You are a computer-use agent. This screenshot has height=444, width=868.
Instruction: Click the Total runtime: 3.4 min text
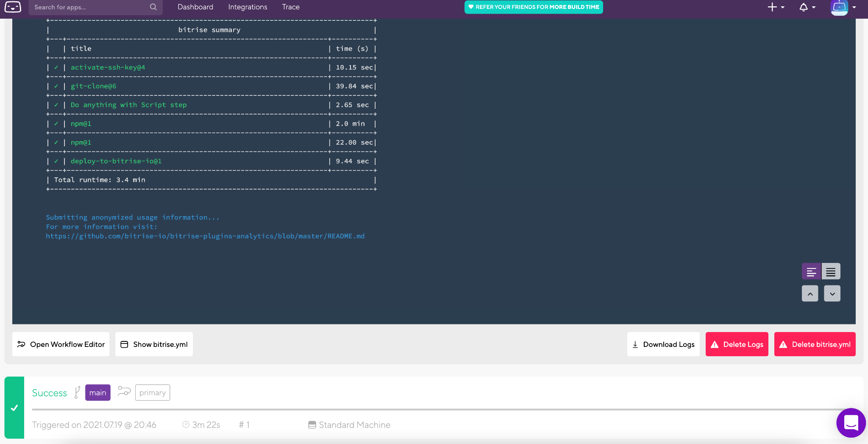pos(100,180)
